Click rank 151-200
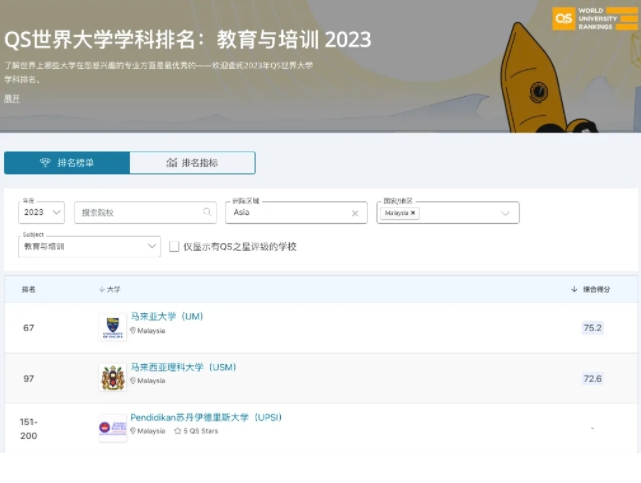The height and width of the screenshot is (483, 641). 29,429
